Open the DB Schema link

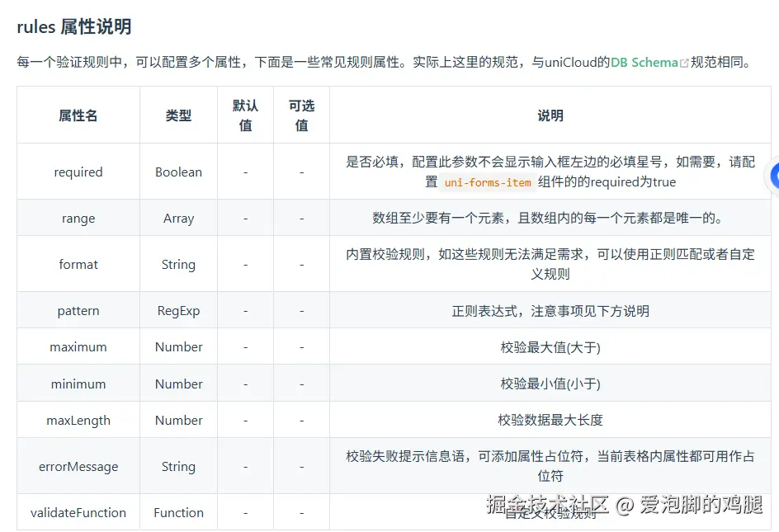pyautogui.click(x=644, y=62)
